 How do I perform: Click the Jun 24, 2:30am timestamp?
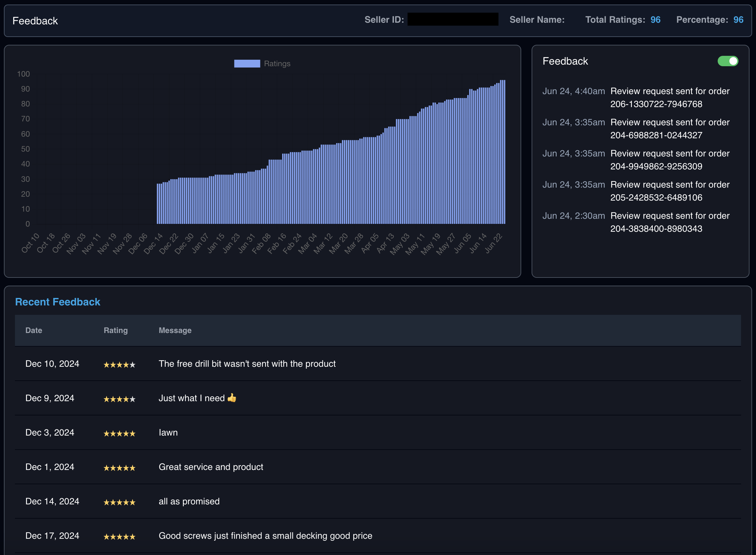coord(573,216)
